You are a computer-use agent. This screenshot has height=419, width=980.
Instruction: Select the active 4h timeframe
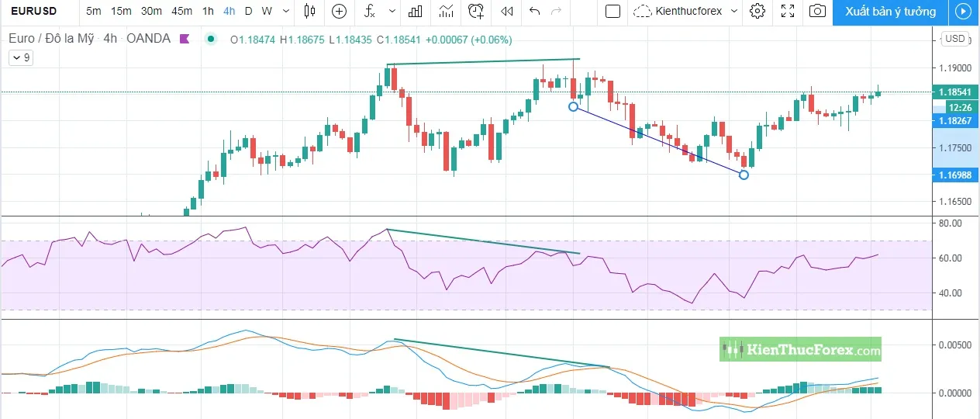[x=229, y=11]
